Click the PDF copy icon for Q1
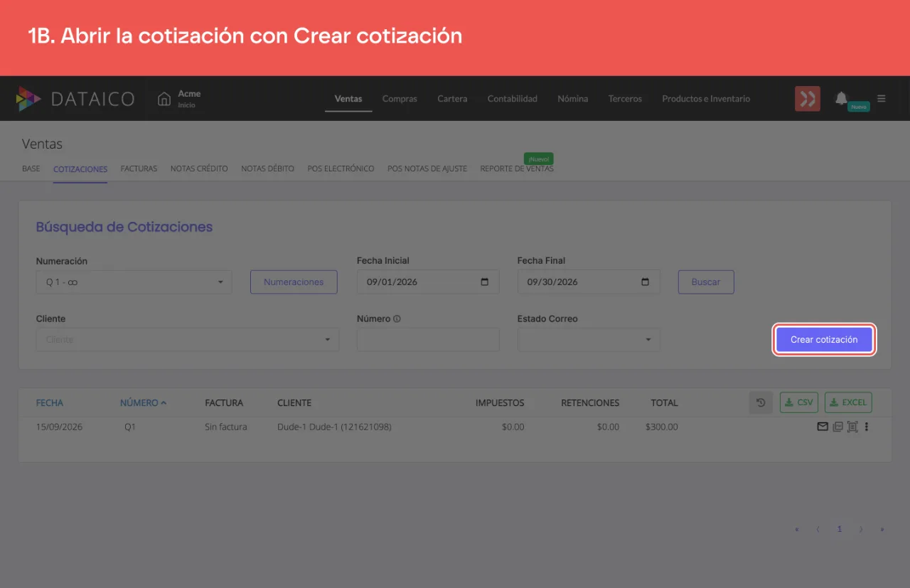The image size is (910, 588). (837, 427)
